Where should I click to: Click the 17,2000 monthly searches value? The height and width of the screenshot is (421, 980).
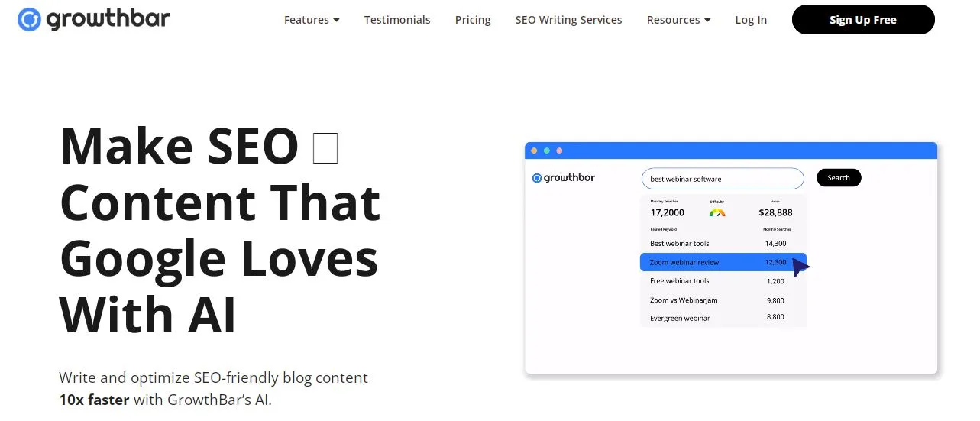click(668, 212)
